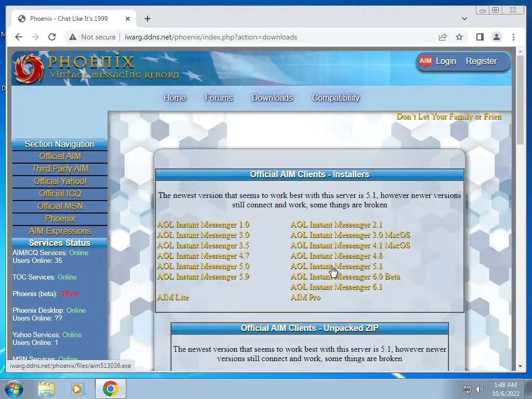Close the Phoenix tab with its X
Screen dimensions: 532x399
pos(128,19)
